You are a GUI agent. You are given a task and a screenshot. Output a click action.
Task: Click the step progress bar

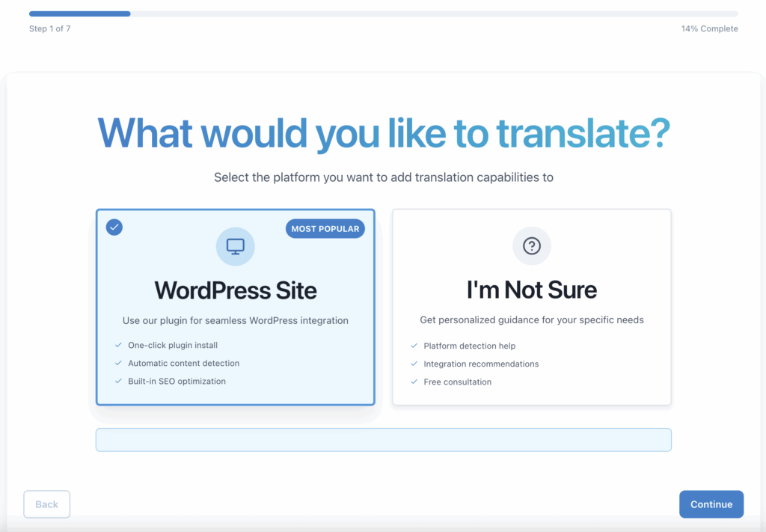pos(384,13)
